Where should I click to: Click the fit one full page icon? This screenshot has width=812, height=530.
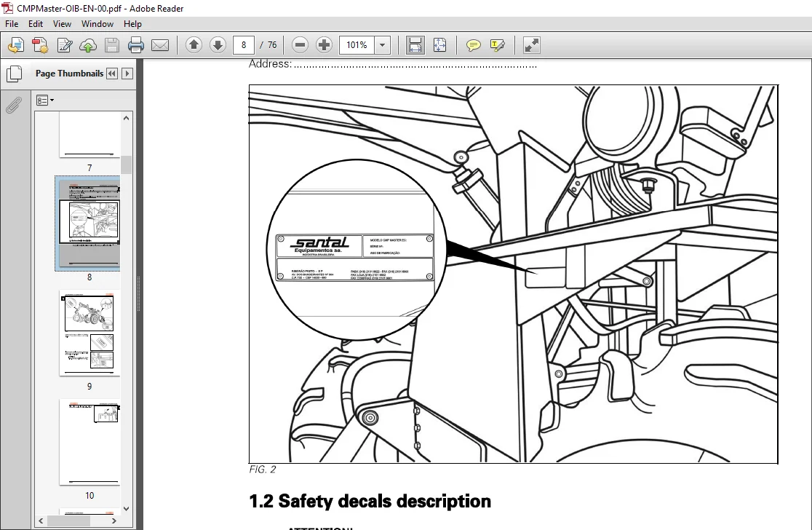click(x=439, y=45)
